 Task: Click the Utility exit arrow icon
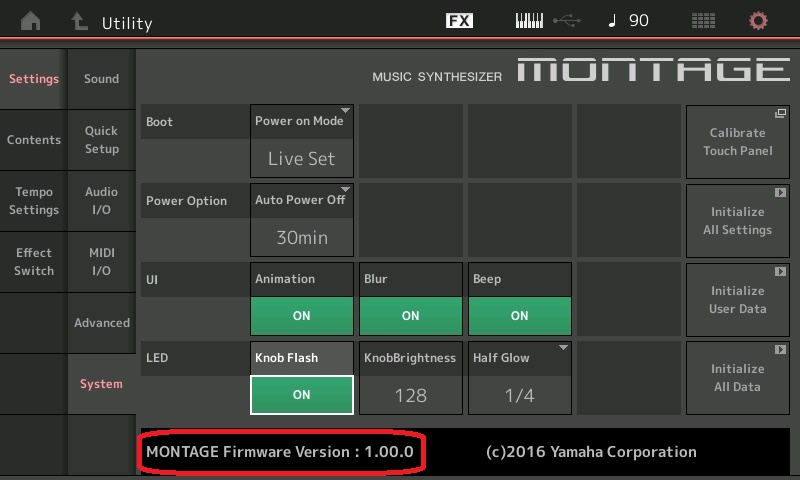coord(79,21)
